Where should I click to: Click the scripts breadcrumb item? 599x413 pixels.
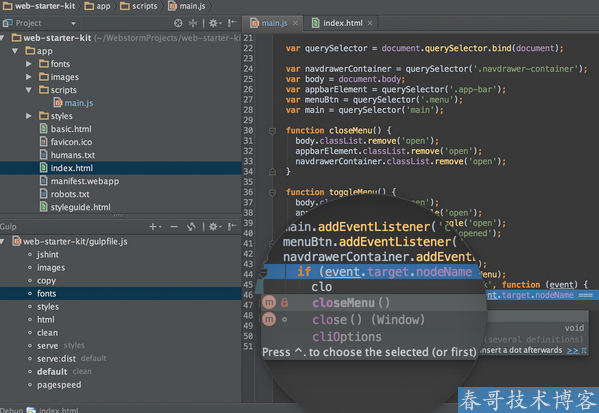139,6
